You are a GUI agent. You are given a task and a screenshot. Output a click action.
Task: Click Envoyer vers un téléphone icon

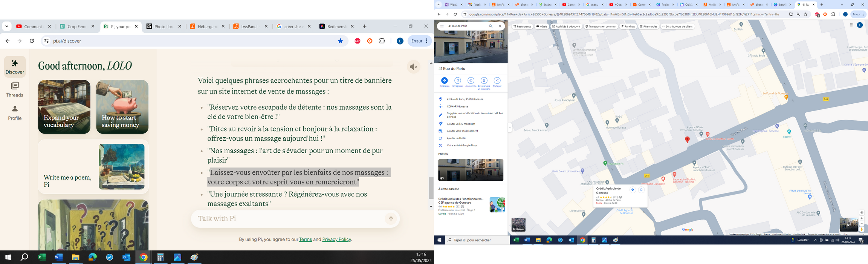(484, 81)
